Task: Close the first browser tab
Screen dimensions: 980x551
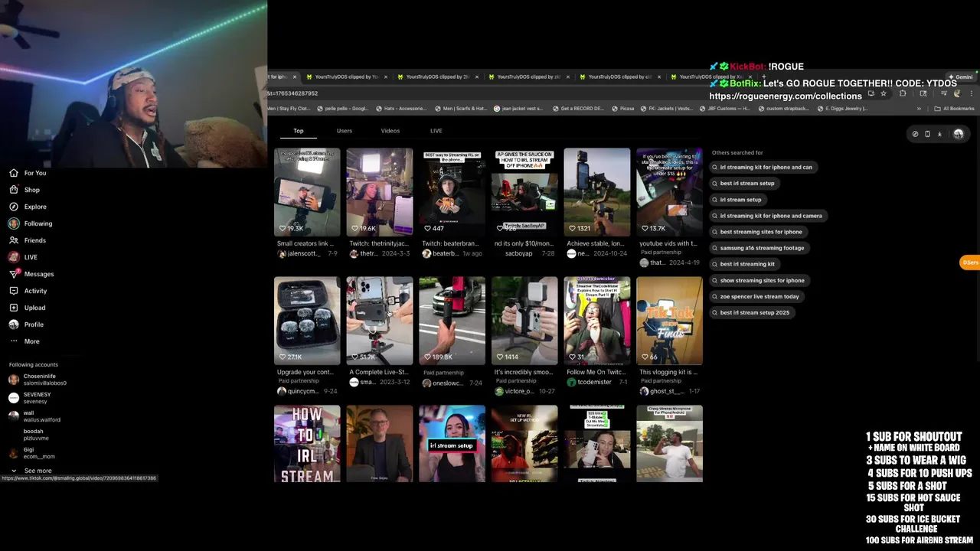Action: coord(294,77)
